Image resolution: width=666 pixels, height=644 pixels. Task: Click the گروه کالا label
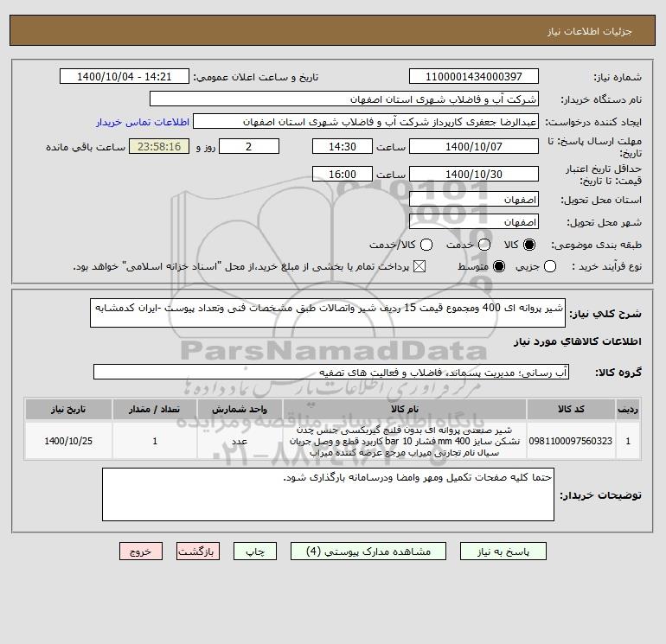[618, 373]
